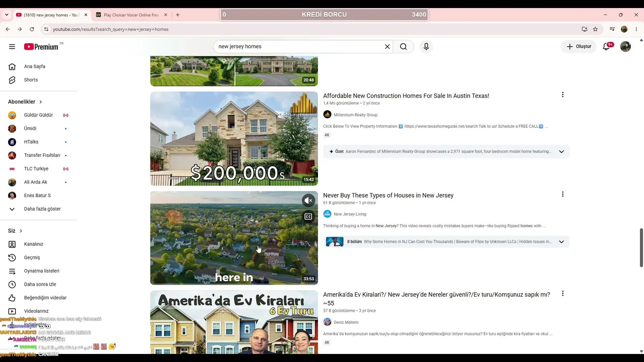Screen dimensions: 644x362
Task: Reload the page with the refresh icon
Action: [x=32, y=29]
